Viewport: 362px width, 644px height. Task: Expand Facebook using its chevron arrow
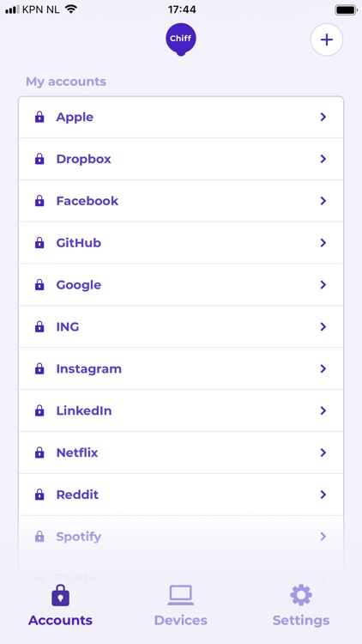(323, 201)
